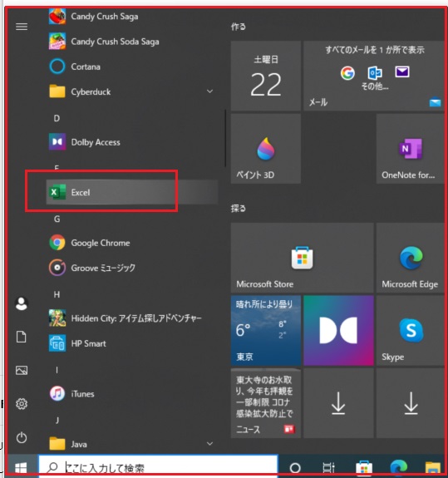Select the letter H section header
This screenshot has height=478, width=448.
point(57,294)
